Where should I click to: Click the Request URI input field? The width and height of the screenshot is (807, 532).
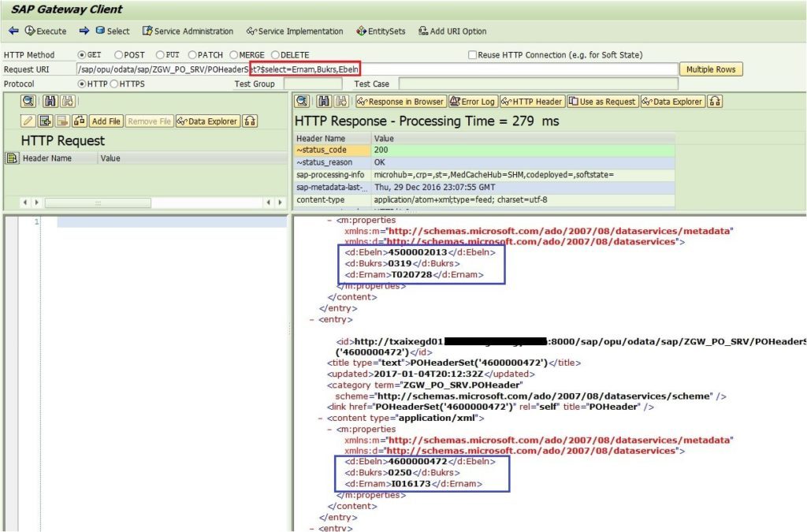click(x=377, y=69)
